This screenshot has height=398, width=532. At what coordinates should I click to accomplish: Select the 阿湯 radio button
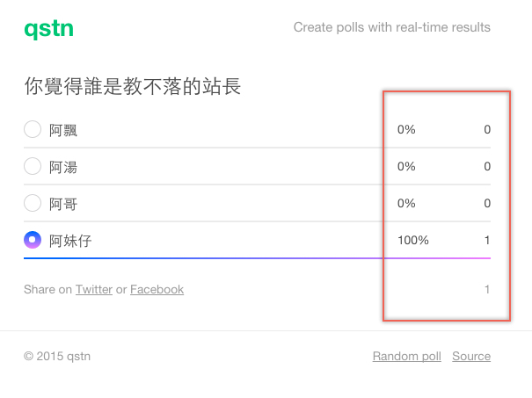click(x=33, y=166)
